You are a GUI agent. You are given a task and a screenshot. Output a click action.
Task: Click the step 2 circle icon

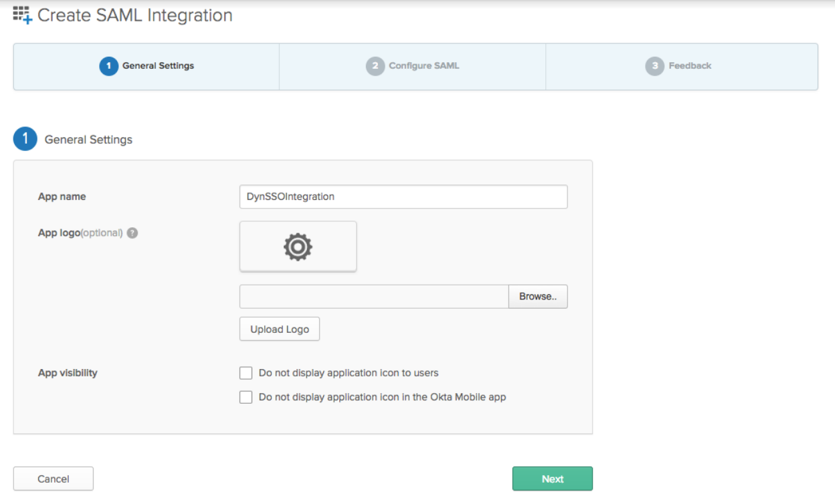click(375, 66)
